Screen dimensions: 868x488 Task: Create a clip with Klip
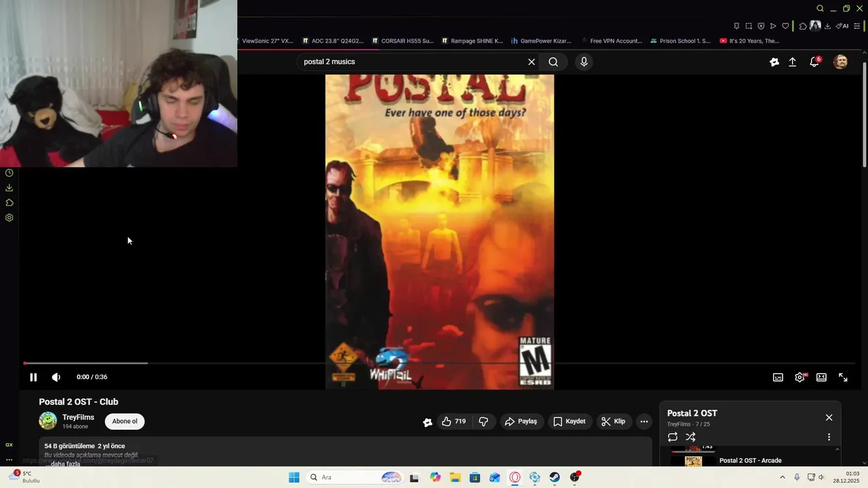[614, 422]
